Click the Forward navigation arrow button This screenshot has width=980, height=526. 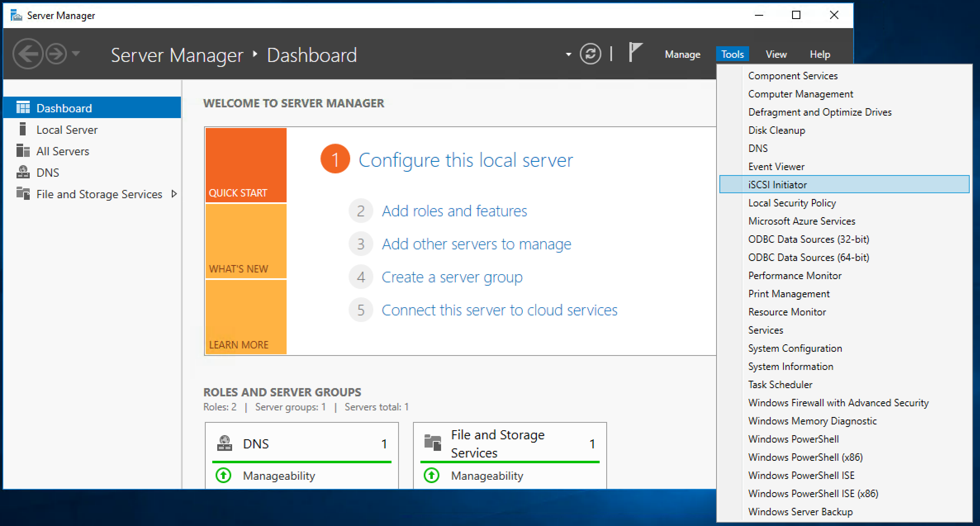pos(56,54)
